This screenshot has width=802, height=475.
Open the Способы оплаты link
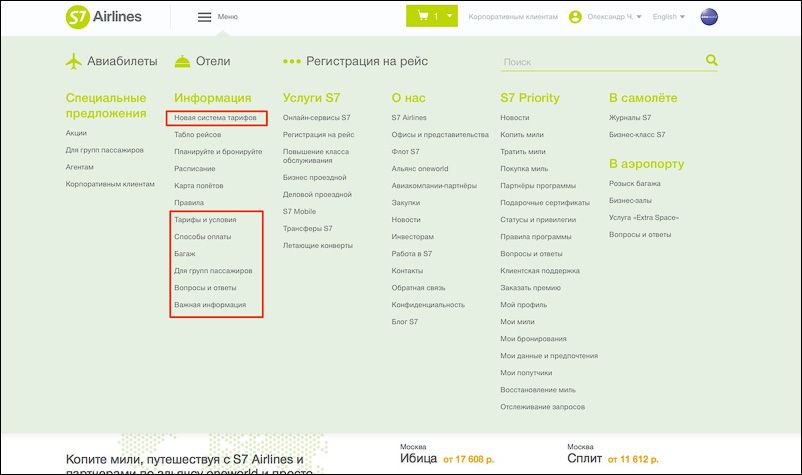[x=203, y=237]
